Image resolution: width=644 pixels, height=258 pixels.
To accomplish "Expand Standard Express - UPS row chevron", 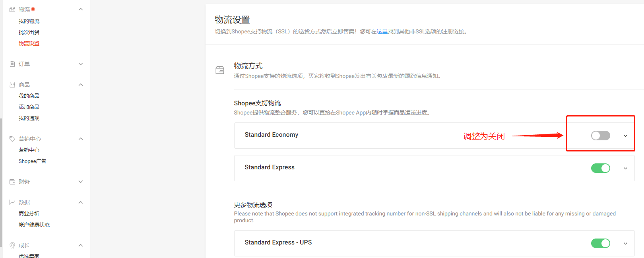I will (625, 243).
